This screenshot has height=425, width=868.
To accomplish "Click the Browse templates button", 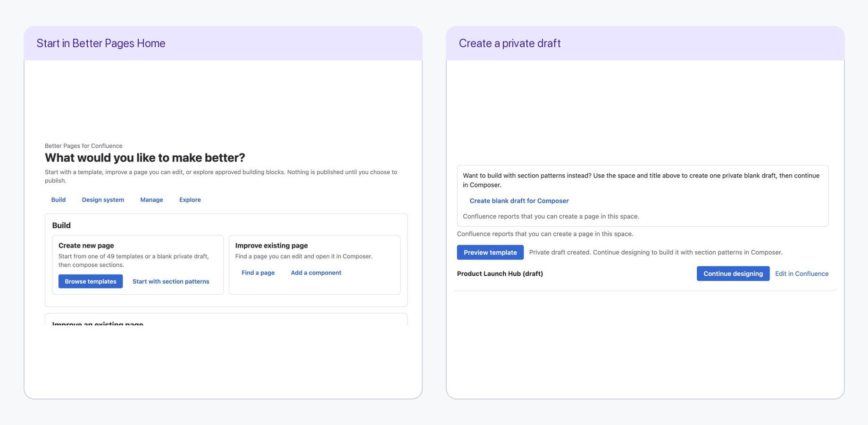I will click(x=91, y=281).
